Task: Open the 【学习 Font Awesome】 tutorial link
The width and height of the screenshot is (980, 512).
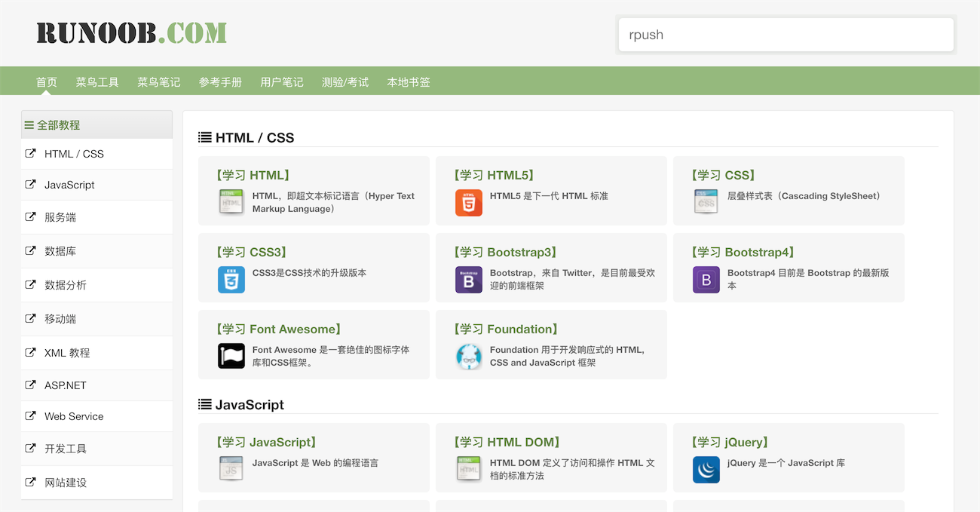Action: [278, 329]
